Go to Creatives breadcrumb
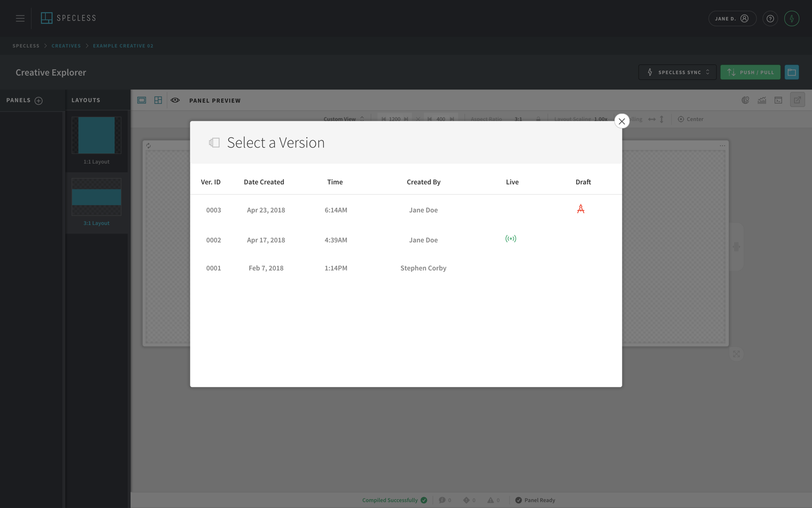The width and height of the screenshot is (812, 508). [x=66, y=46]
